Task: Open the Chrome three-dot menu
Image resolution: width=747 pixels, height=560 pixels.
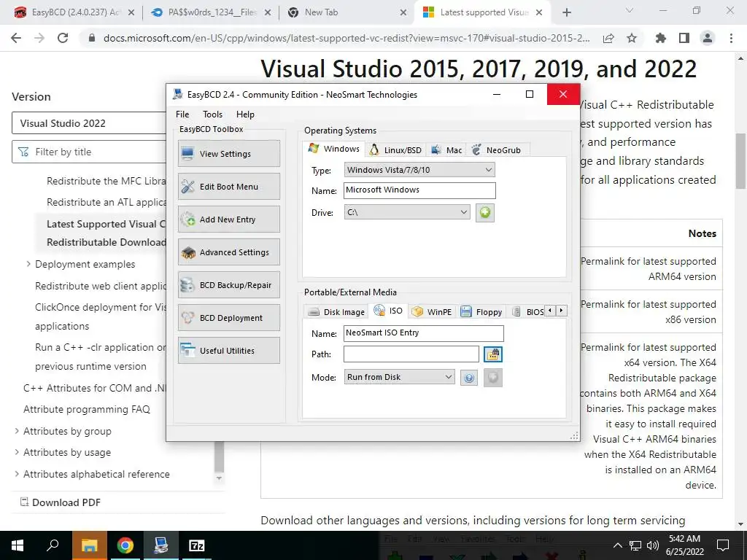Action: (731, 38)
